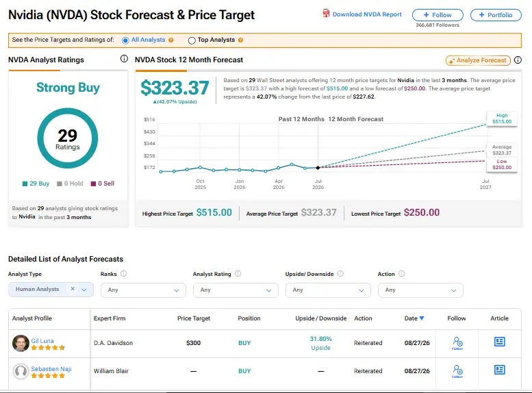Click the Average Price Target $323.37 value
Image resolution: width=532 pixels, height=393 pixels.
click(x=319, y=212)
